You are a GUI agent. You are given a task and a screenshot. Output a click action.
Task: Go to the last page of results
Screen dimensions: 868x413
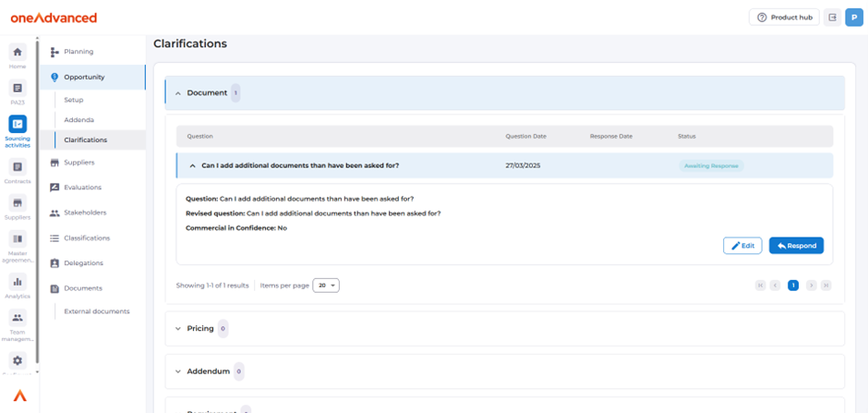click(826, 285)
